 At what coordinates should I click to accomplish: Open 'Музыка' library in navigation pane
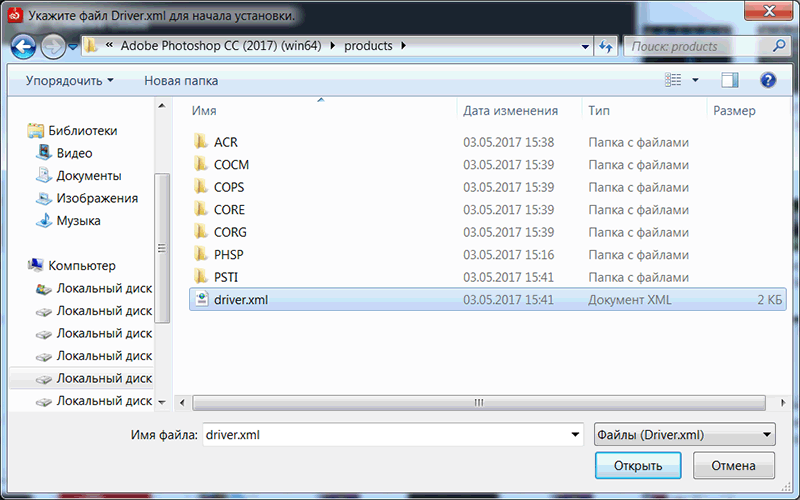tap(78, 220)
